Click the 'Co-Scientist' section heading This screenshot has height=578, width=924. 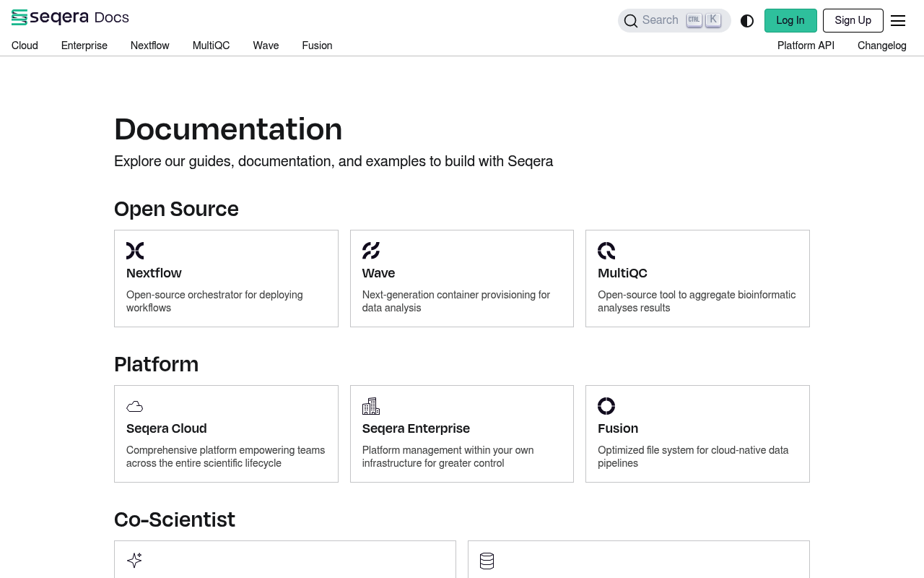[175, 519]
